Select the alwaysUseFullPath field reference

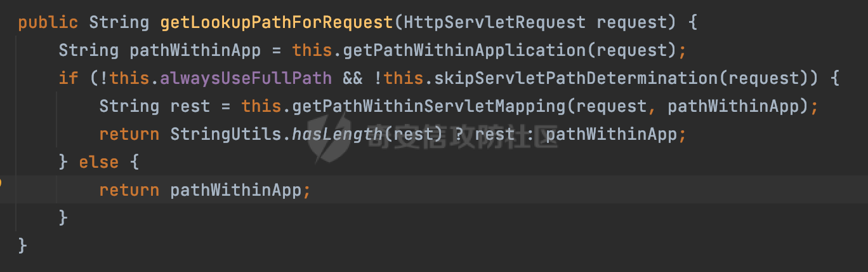[x=246, y=78]
